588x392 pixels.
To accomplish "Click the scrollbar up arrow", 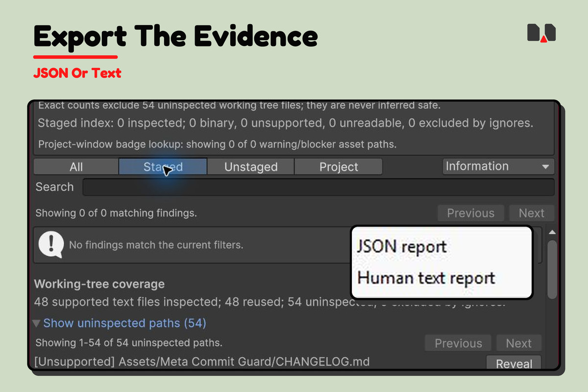I will click(x=552, y=232).
